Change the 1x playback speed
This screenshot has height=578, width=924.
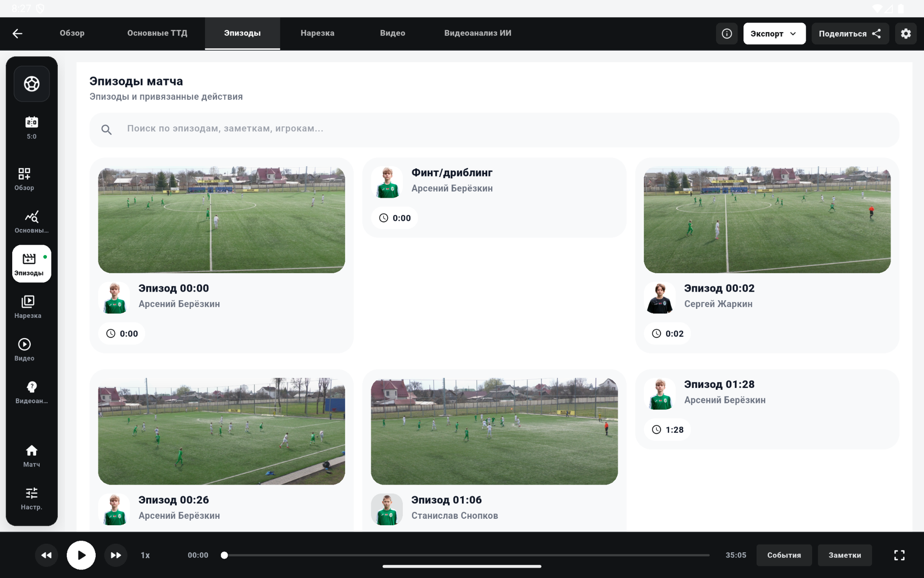145,555
